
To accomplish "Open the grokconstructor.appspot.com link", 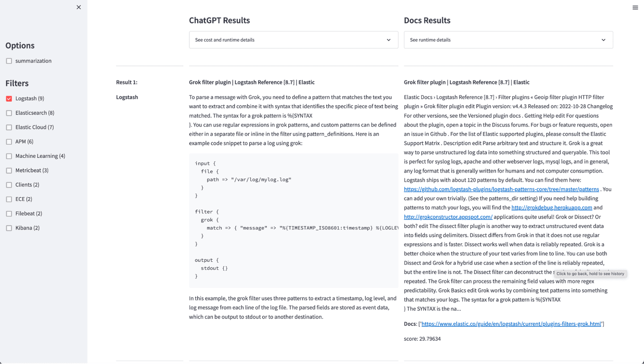I will click(447, 217).
